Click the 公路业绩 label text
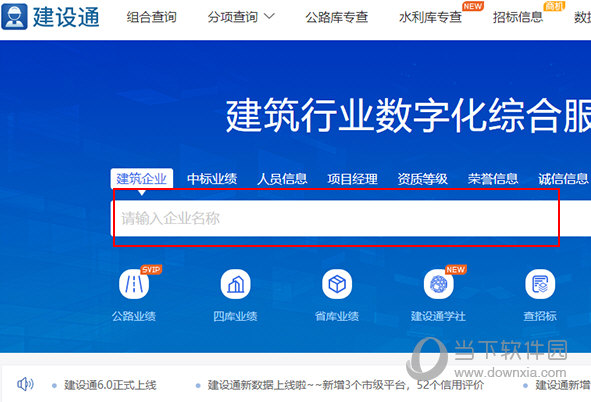 pyautogui.click(x=134, y=316)
